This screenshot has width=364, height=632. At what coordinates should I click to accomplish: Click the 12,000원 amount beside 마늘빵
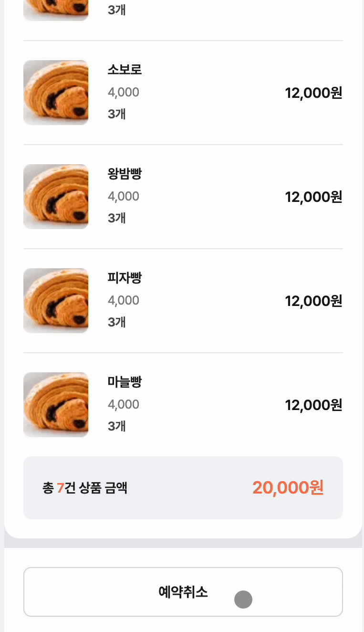[x=313, y=405]
